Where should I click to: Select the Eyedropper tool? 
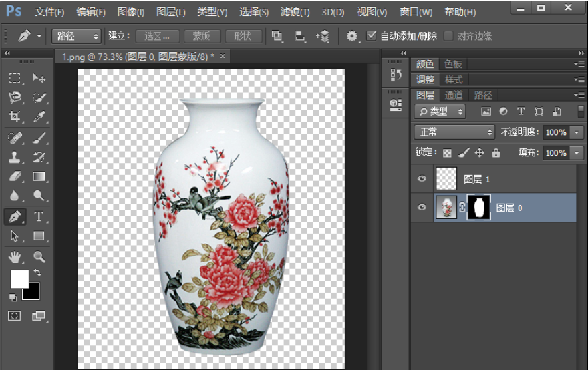[x=39, y=117]
